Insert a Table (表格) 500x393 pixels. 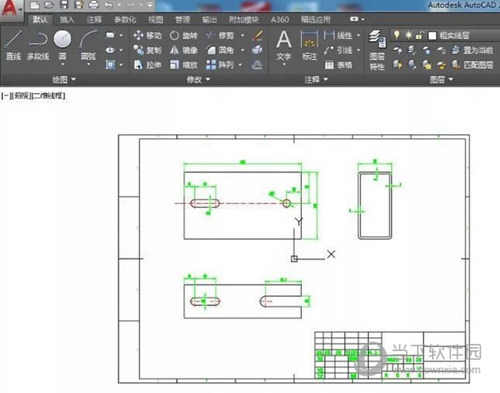point(338,65)
